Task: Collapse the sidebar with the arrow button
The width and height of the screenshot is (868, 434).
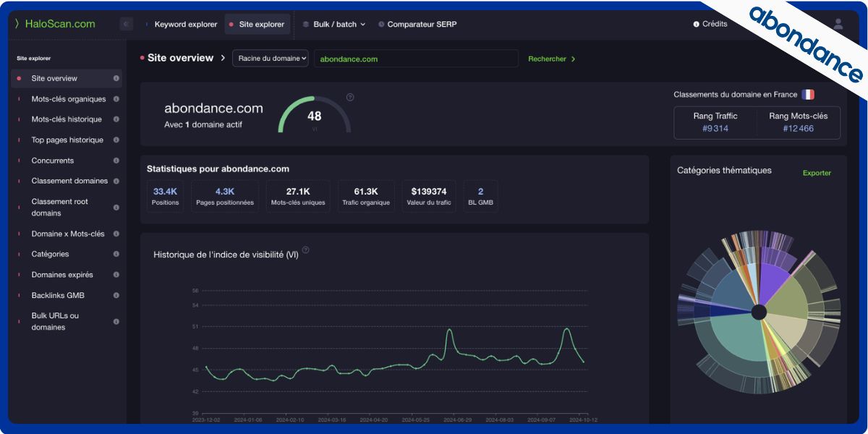Action: [127, 24]
